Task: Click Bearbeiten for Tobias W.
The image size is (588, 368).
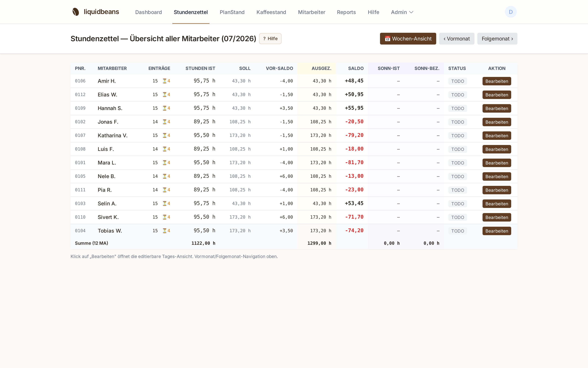Action: tap(497, 231)
